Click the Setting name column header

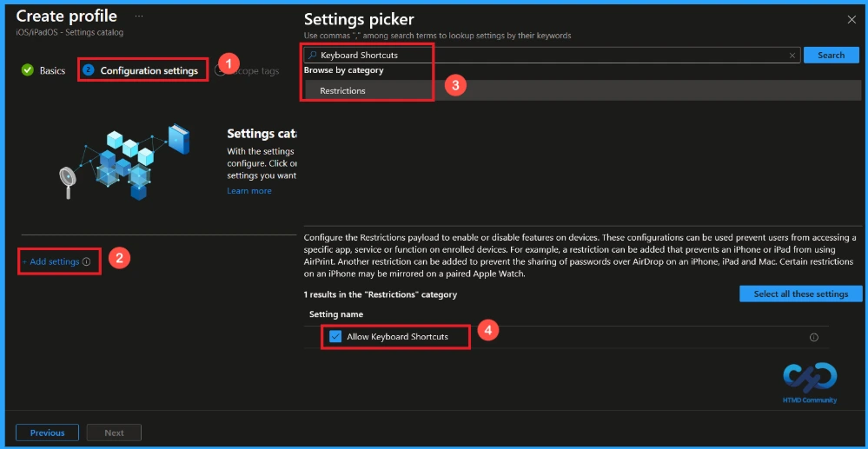tap(336, 314)
